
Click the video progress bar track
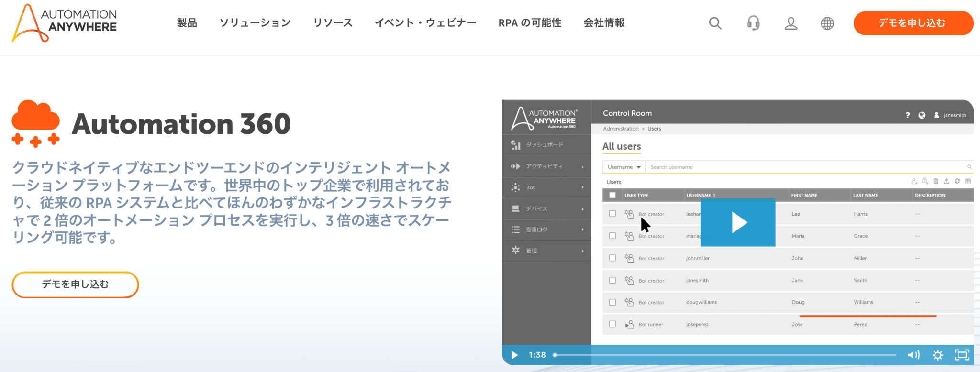[725, 355]
